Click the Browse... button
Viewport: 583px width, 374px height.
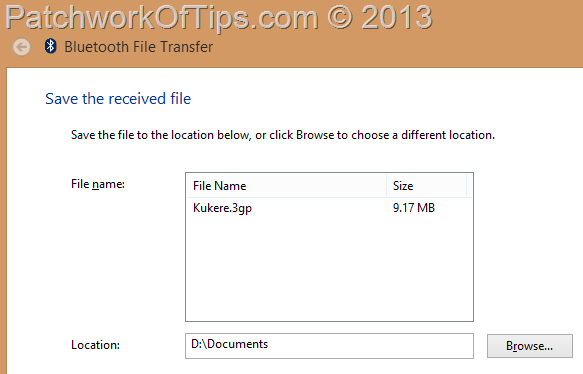(529, 346)
